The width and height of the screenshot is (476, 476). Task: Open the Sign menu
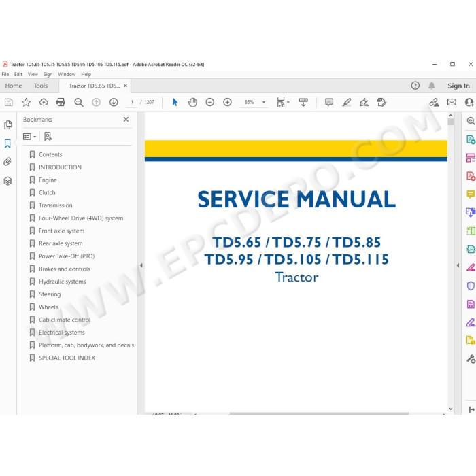(x=48, y=74)
